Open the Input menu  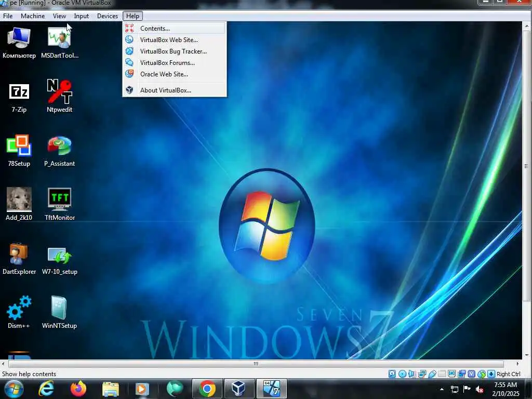tap(82, 16)
